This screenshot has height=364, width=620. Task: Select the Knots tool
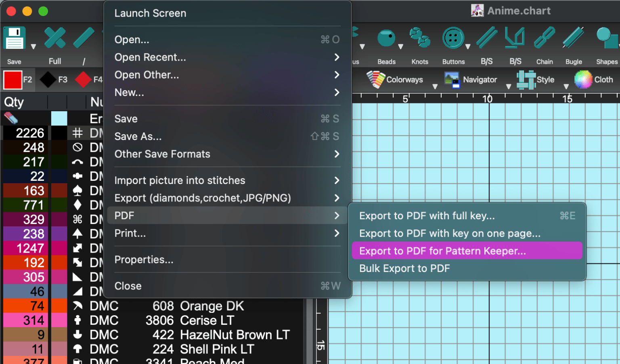419,38
